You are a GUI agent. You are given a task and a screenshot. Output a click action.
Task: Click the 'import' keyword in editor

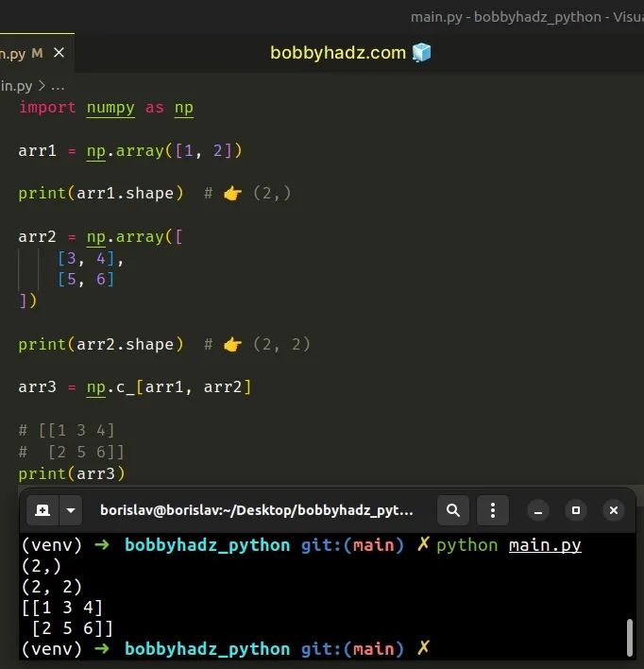47,107
